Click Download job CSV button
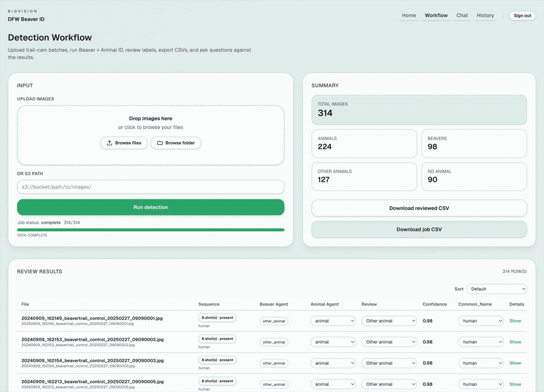Viewport: 544px width, 392px height. coord(419,230)
